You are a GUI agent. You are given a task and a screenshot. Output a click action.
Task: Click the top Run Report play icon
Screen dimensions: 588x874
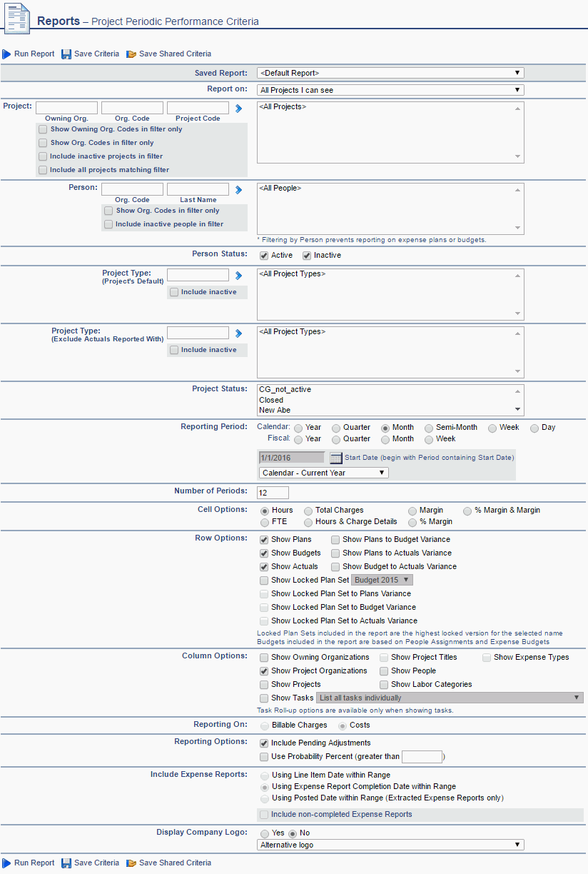point(6,54)
